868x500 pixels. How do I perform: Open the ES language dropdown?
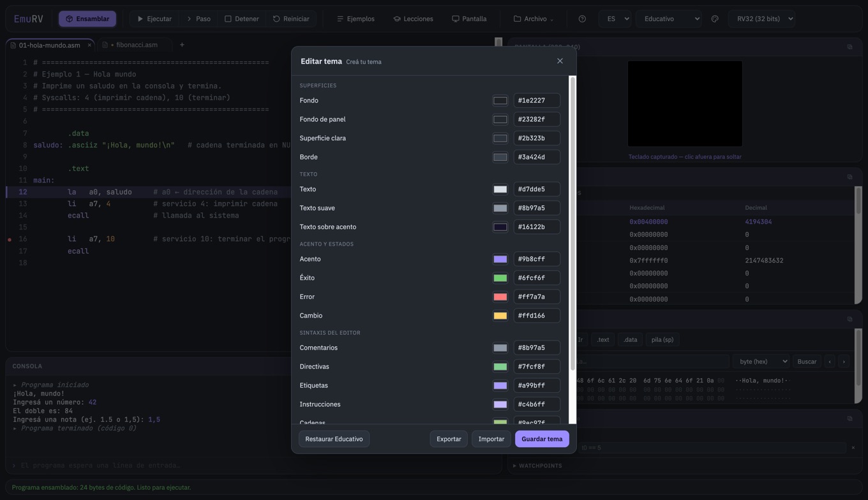[x=615, y=19]
